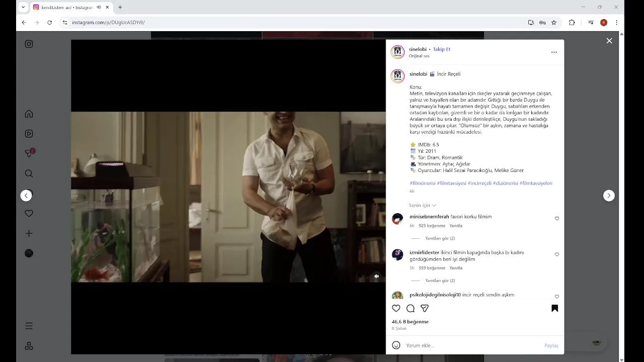
Task: Open hashtag #filmönerisi
Action: pyautogui.click(x=423, y=183)
